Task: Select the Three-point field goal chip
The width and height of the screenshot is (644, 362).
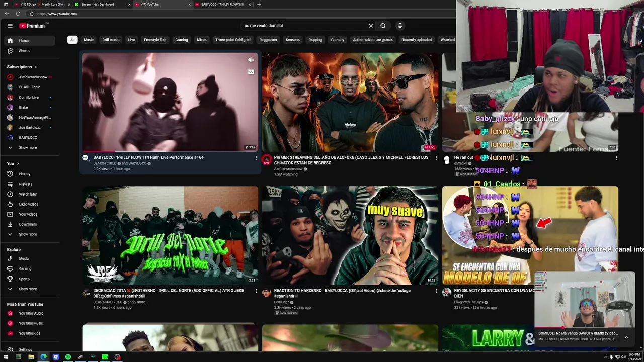Action: coord(233,40)
